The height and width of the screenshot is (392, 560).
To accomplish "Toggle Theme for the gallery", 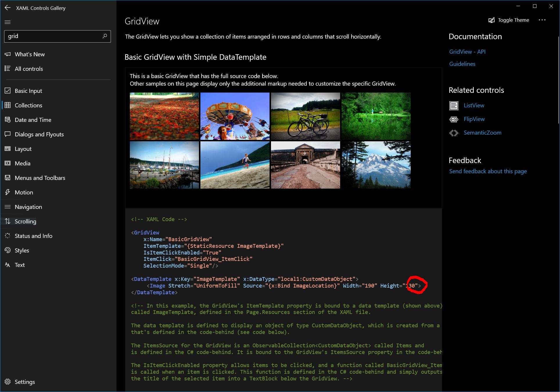I will pos(508,20).
